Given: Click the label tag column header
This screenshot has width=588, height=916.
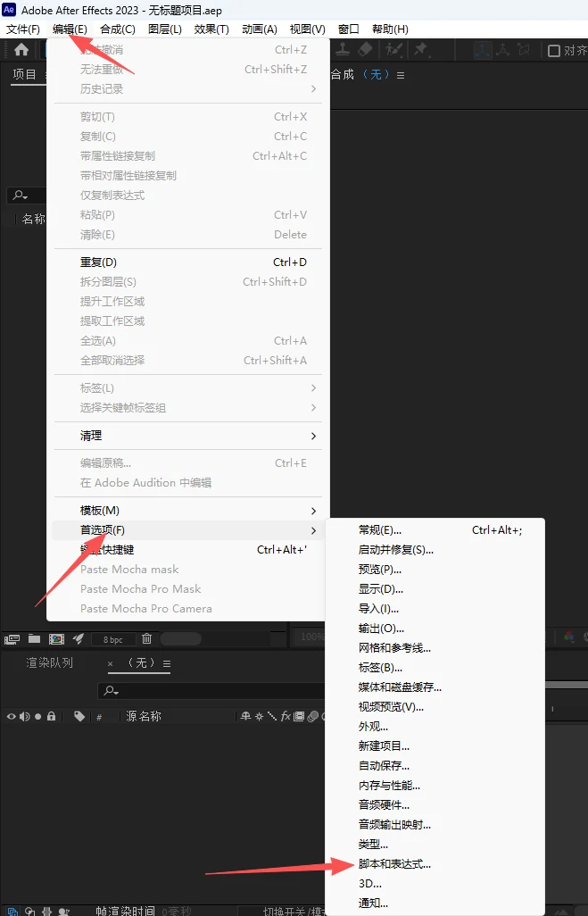Looking at the screenshot, I should point(79,716).
